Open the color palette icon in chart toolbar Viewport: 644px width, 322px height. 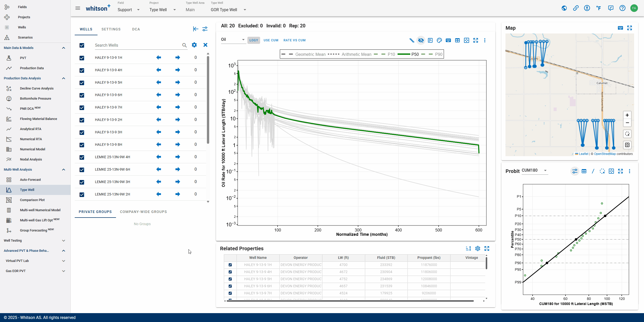tap(439, 40)
